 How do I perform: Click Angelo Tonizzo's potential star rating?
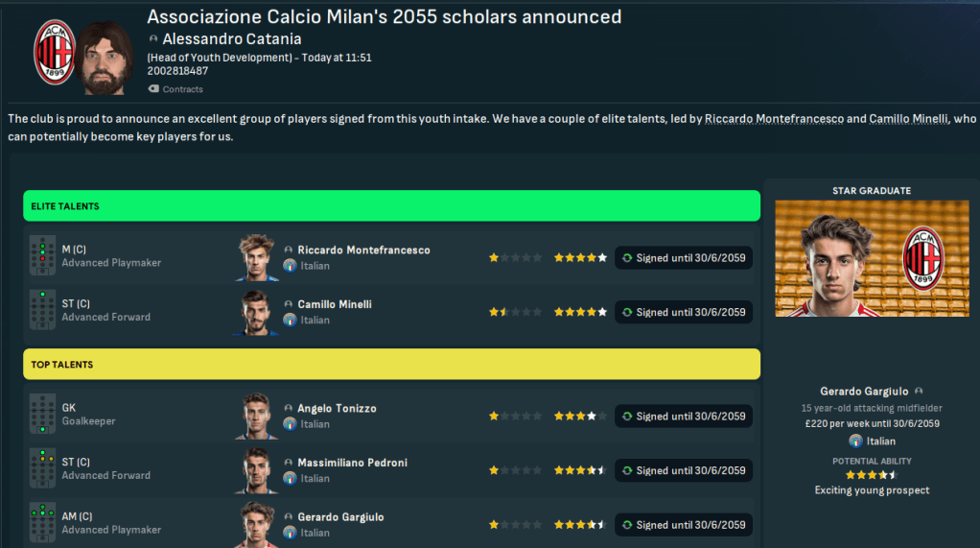pos(580,417)
